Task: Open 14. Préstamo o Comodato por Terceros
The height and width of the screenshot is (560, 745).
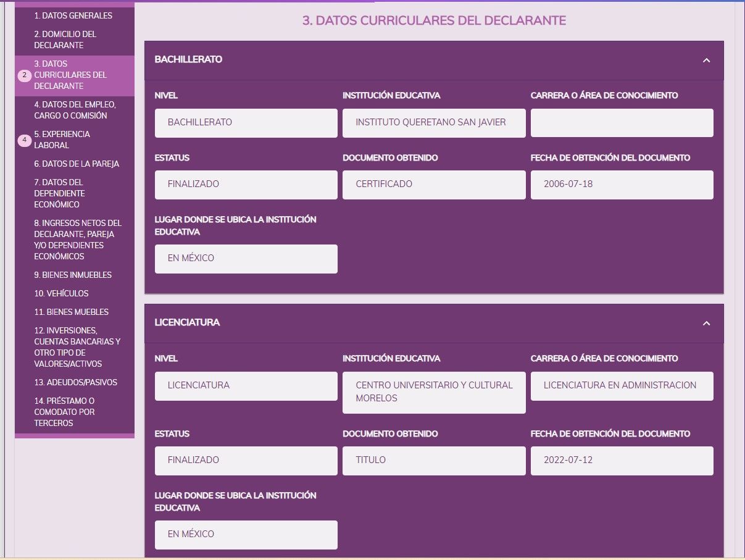Action: click(x=65, y=412)
